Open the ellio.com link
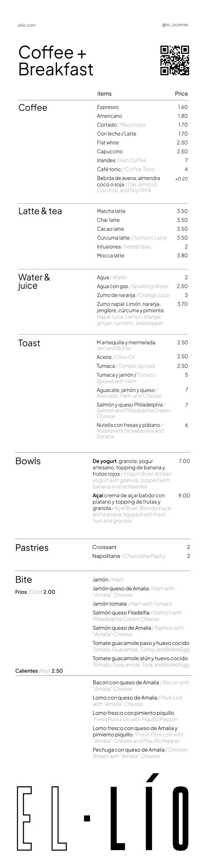Viewport: 206px width, 868px height. coord(27,25)
